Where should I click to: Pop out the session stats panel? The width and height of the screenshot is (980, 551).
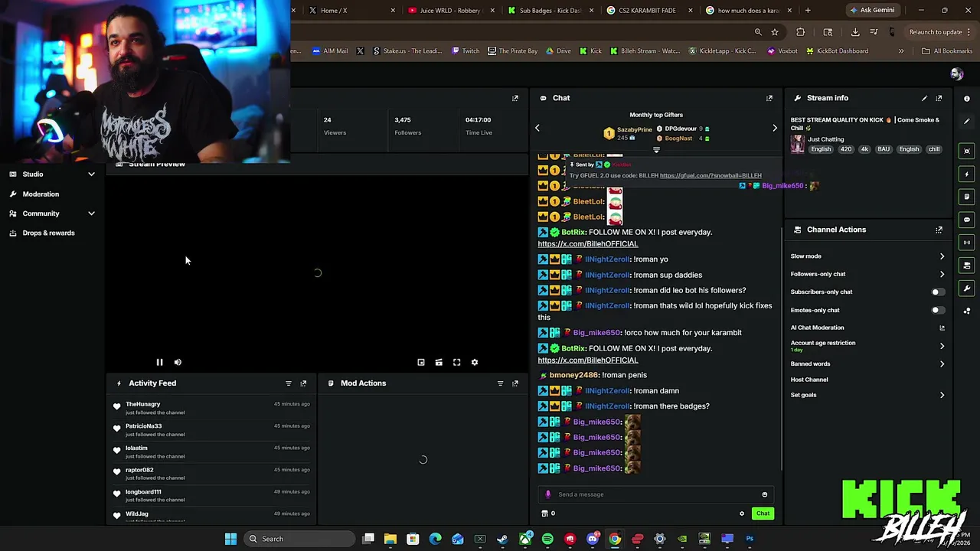(x=515, y=98)
